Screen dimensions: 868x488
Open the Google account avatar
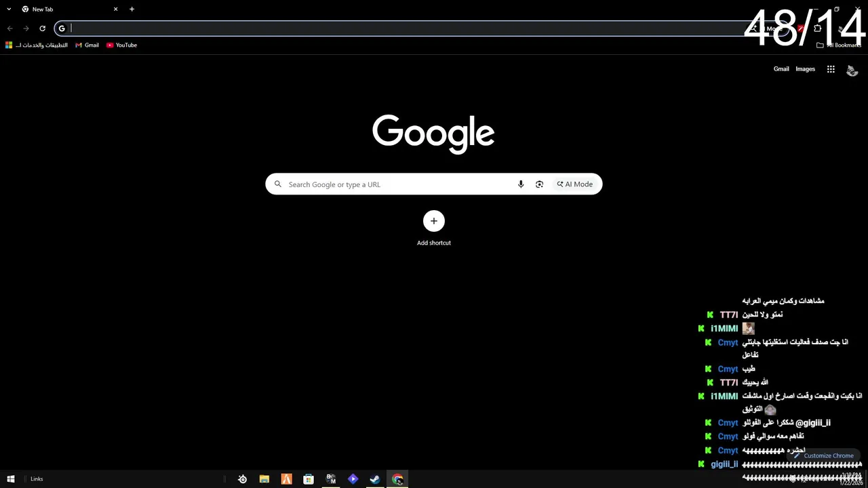pyautogui.click(x=852, y=70)
